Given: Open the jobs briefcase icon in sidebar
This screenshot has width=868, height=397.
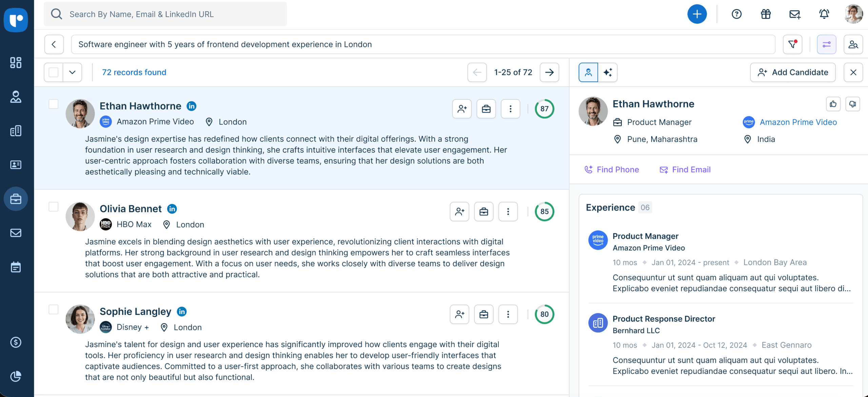Looking at the screenshot, I should pos(16,199).
